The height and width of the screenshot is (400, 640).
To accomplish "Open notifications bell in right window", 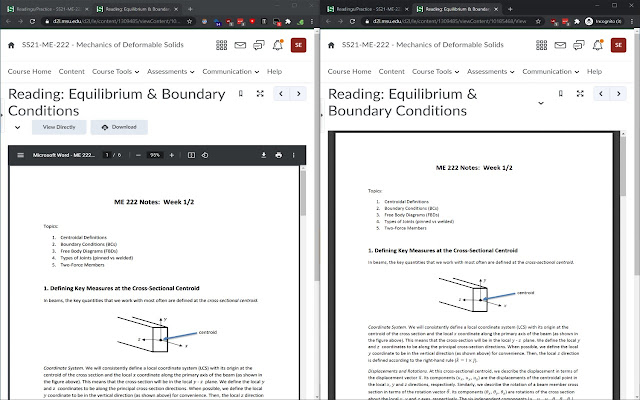I will (598, 45).
